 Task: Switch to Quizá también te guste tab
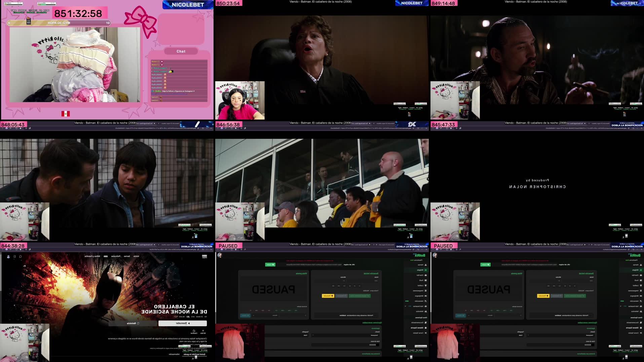(x=194, y=354)
